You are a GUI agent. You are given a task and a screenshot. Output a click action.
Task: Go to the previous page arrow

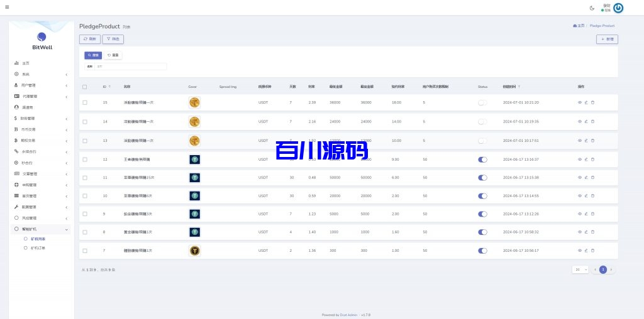[595, 269]
